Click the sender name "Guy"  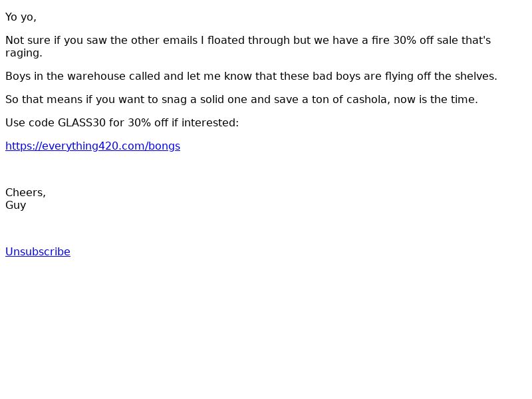pos(16,205)
